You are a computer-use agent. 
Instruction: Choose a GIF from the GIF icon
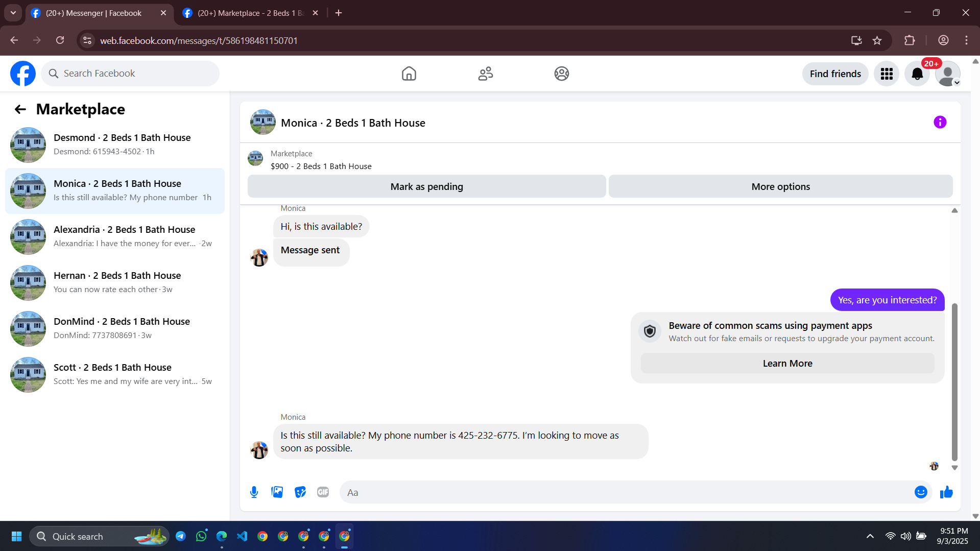tap(323, 492)
